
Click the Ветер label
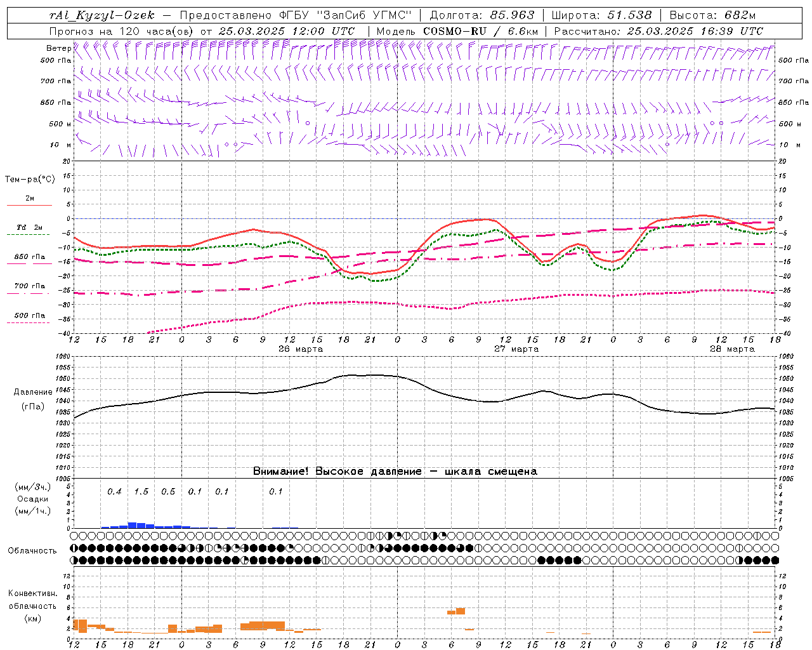tap(58, 48)
